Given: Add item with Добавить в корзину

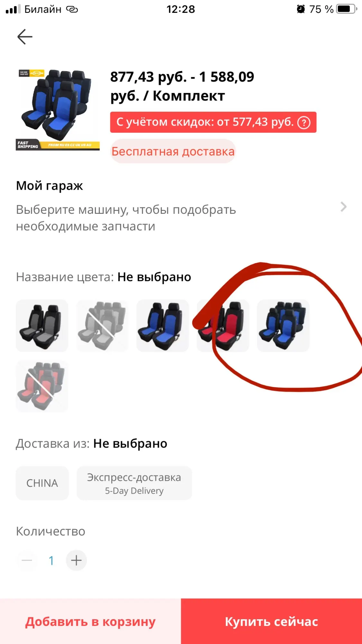Looking at the screenshot, I should [x=90, y=621].
